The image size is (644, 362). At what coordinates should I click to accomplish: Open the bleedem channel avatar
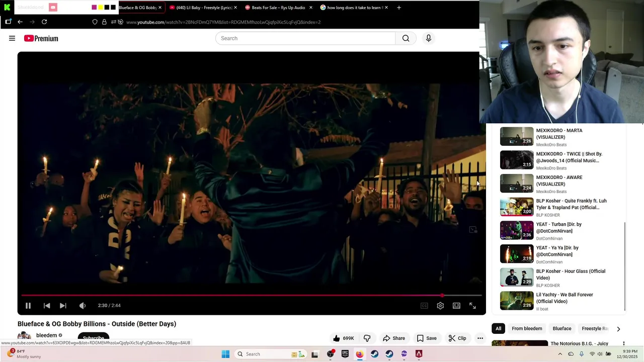[24, 337]
